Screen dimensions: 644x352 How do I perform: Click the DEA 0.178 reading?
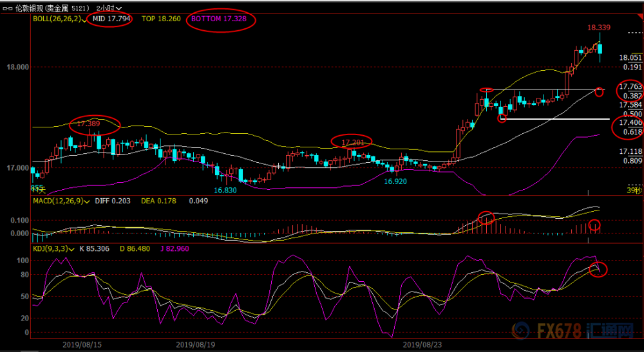158,201
